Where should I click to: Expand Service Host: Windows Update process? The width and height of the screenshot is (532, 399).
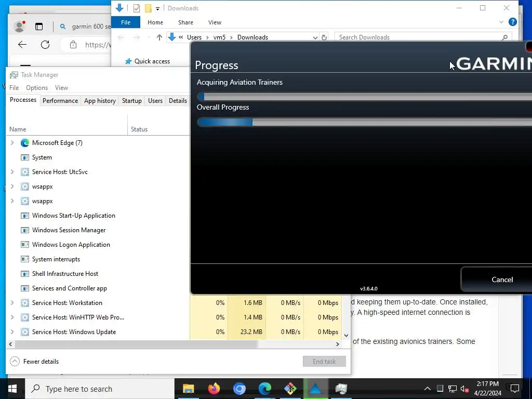tap(12, 332)
